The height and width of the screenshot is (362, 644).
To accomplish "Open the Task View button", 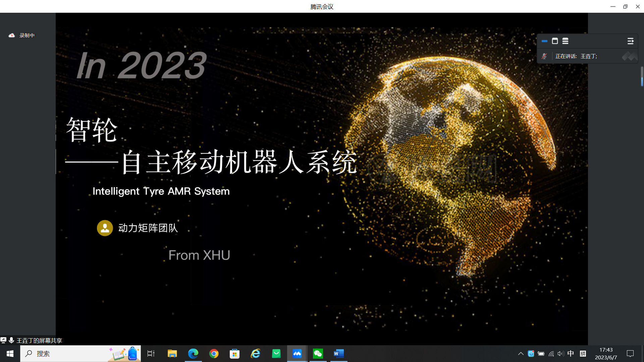I will click(151, 354).
